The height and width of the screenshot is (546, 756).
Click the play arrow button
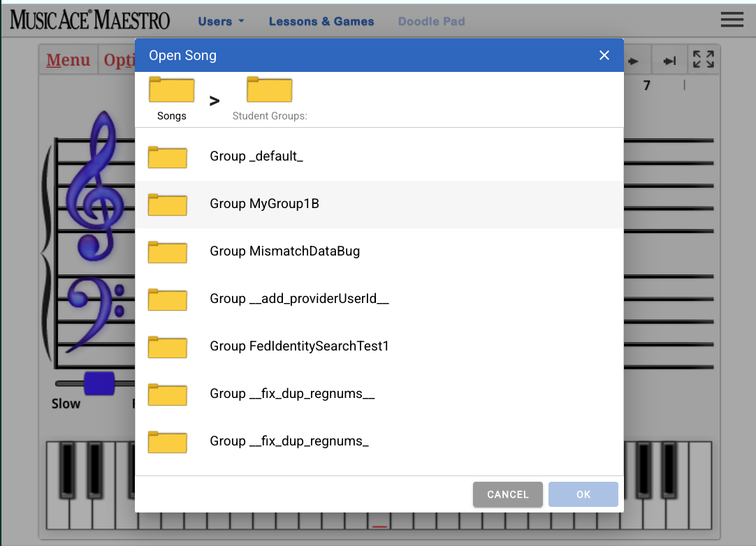click(x=634, y=61)
